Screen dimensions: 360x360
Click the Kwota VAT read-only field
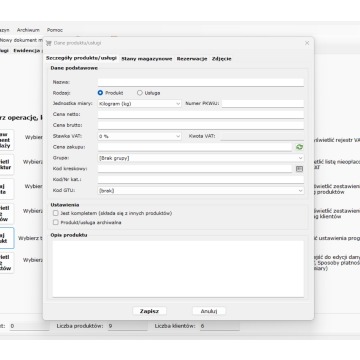click(262, 136)
